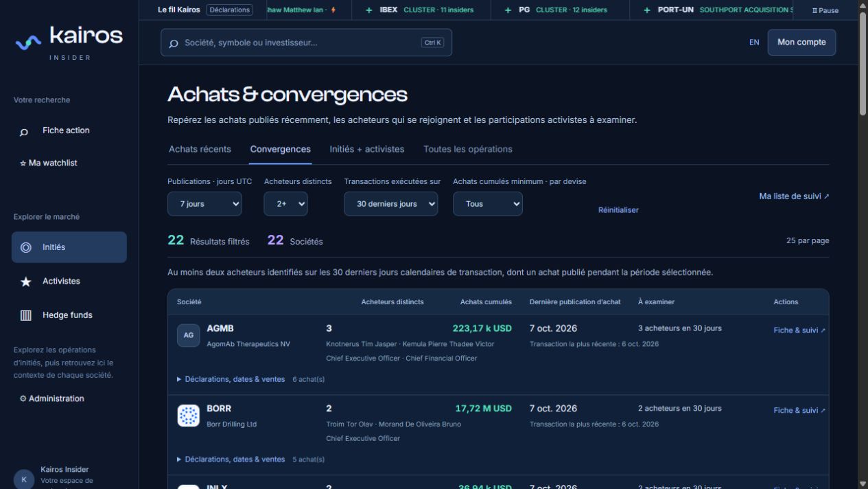The image size is (868, 489).
Task: Open Fiche & suivi for BORR
Action: [799, 411]
